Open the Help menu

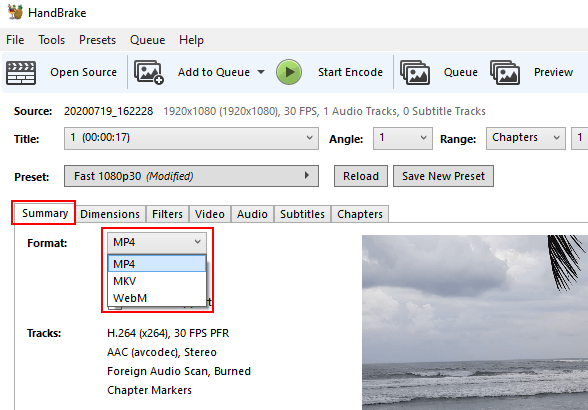pyautogui.click(x=191, y=40)
